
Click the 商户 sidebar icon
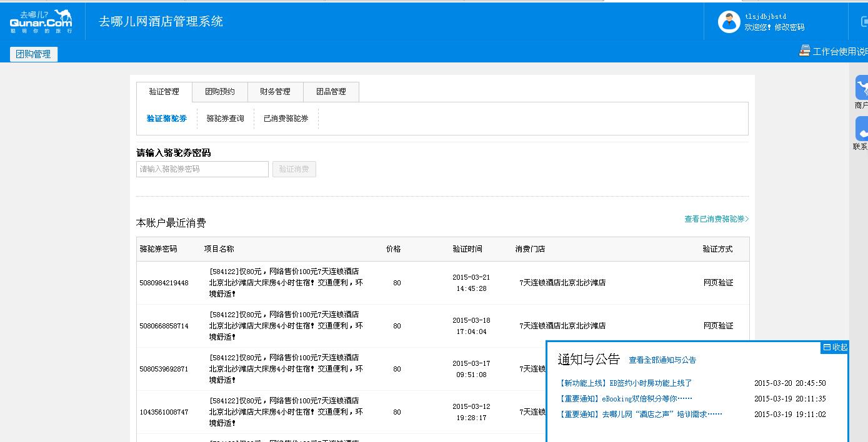pyautogui.click(x=862, y=87)
